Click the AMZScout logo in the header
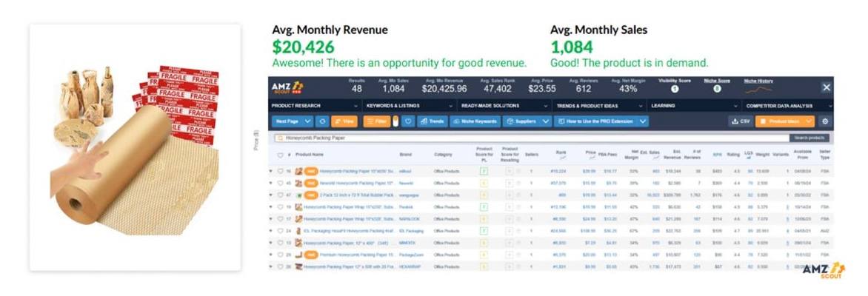Image resolution: width=868 pixels, height=296 pixels. [x=287, y=88]
